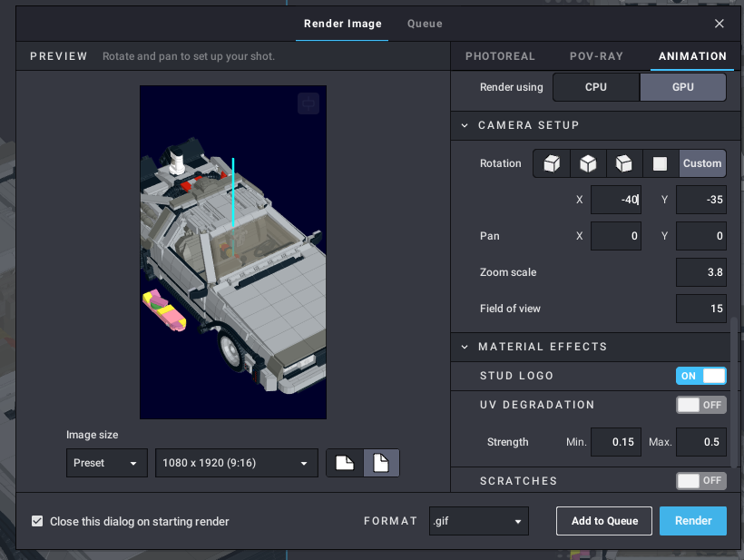Image resolution: width=744 pixels, height=560 pixels.
Task: Collapse the Material Effects section
Action: [x=465, y=347]
